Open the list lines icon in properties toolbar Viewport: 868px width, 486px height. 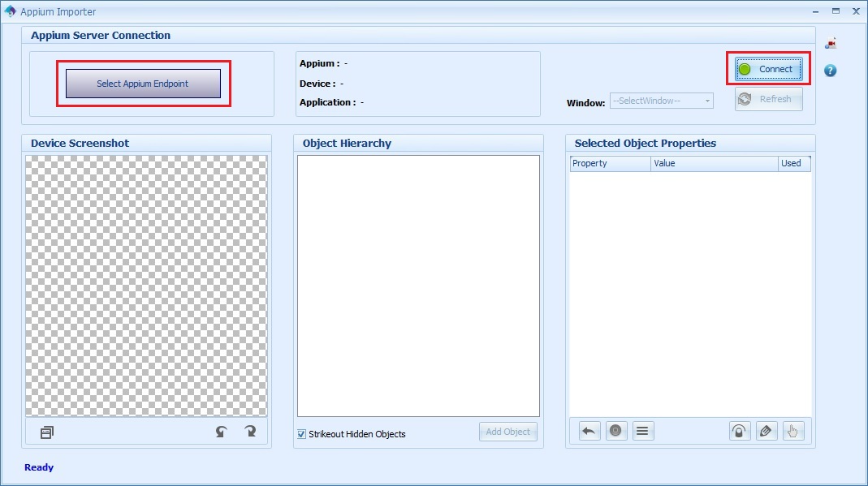pyautogui.click(x=642, y=431)
